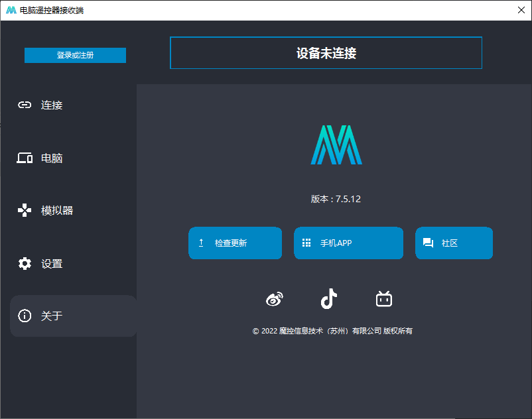Open the 连接 sidebar tab
The image size is (532, 419).
pyautogui.click(x=52, y=105)
